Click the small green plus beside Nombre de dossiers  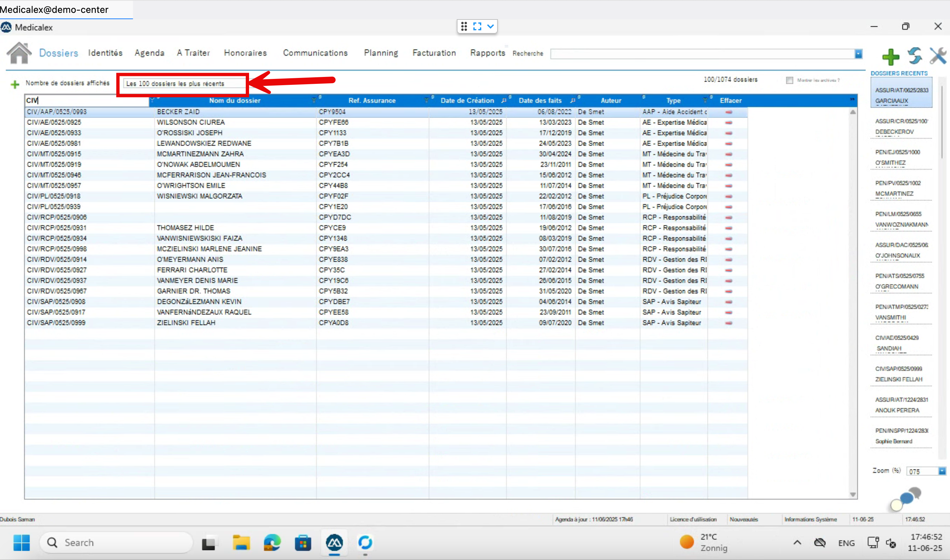[15, 84]
